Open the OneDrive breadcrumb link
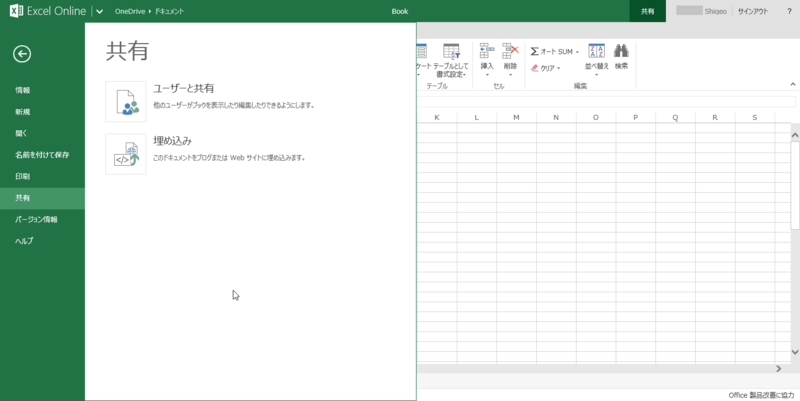The image size is (800, 401). (130, 11)
